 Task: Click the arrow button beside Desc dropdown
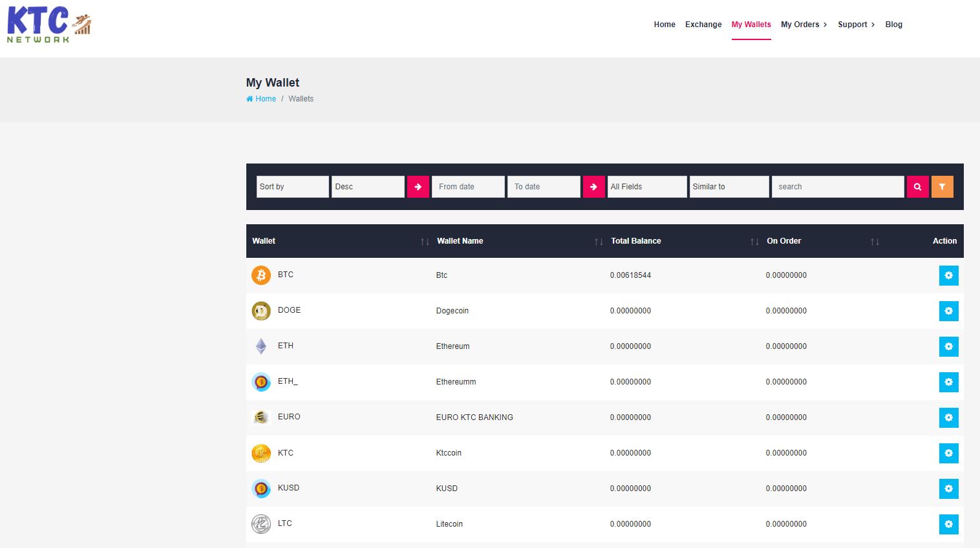(x=418, y=187)
